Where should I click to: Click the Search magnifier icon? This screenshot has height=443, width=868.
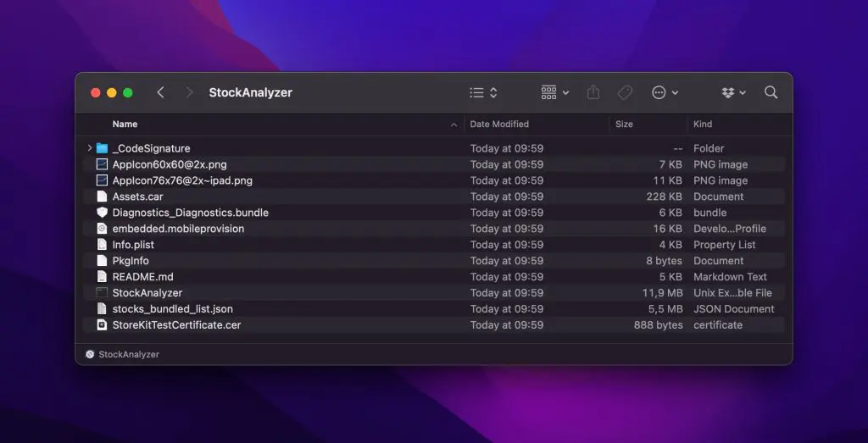tap(771, 92)
